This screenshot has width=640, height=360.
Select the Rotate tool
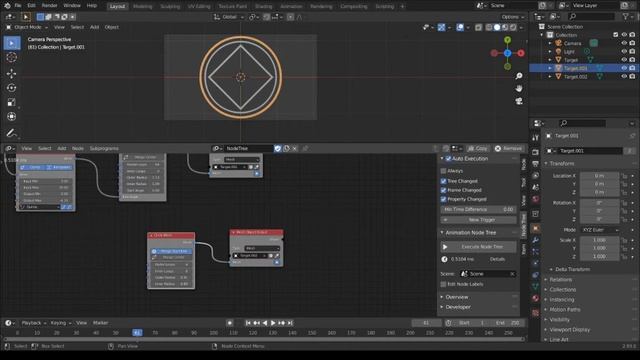pyautogui.click(x=12, y=88)
